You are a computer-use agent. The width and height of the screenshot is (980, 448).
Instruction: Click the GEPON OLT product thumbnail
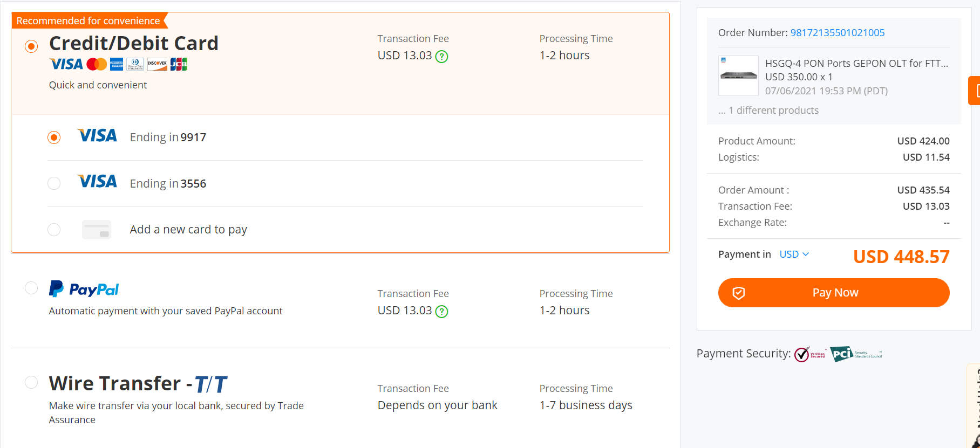[738, 76]
